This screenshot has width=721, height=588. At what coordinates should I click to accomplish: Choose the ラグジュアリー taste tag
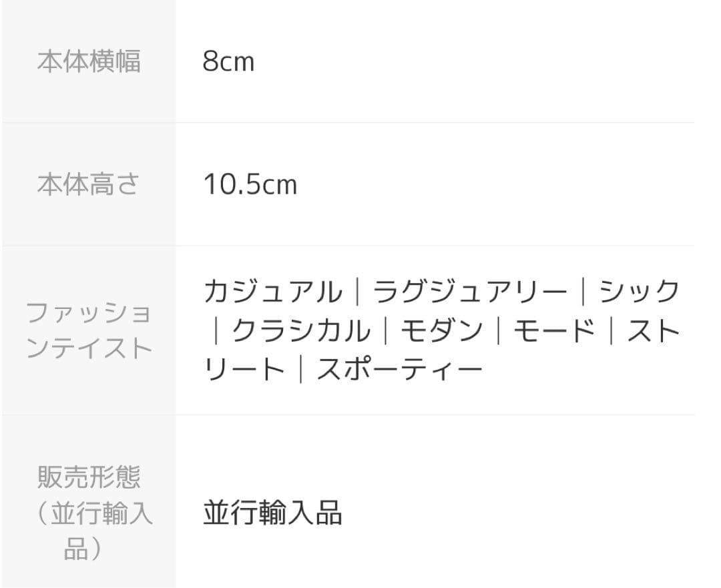[x=469, y=292]
